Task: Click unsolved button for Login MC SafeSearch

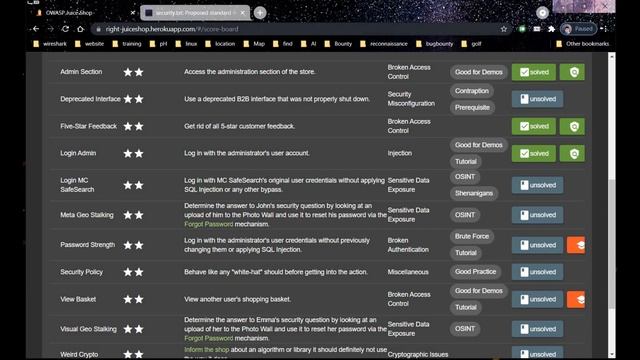Action: [538, 185]
